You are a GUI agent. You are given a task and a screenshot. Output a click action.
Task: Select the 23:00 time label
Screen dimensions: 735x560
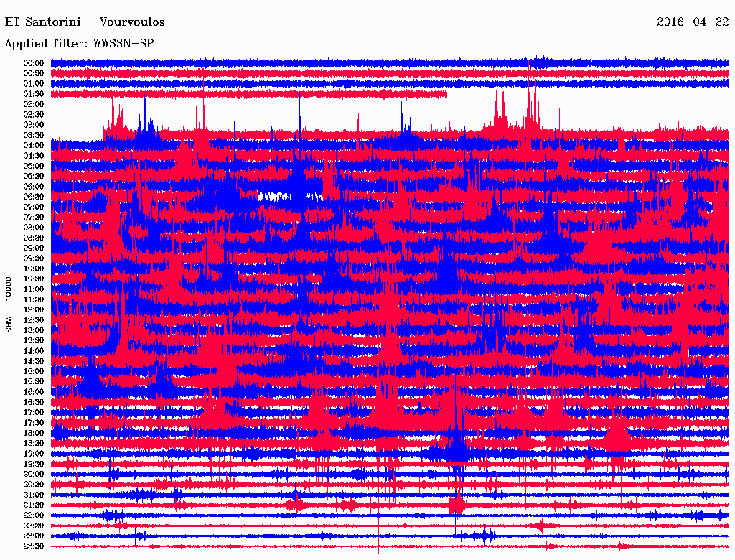coord(34,536)
